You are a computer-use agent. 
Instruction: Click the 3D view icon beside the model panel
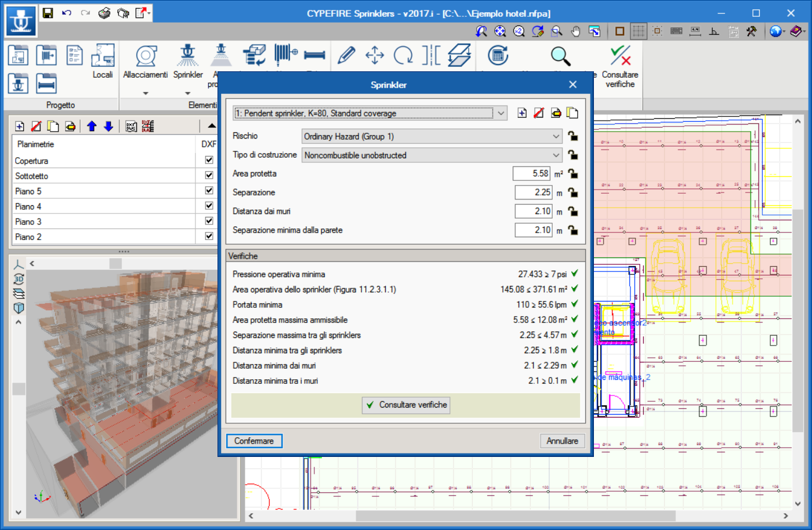19,279
